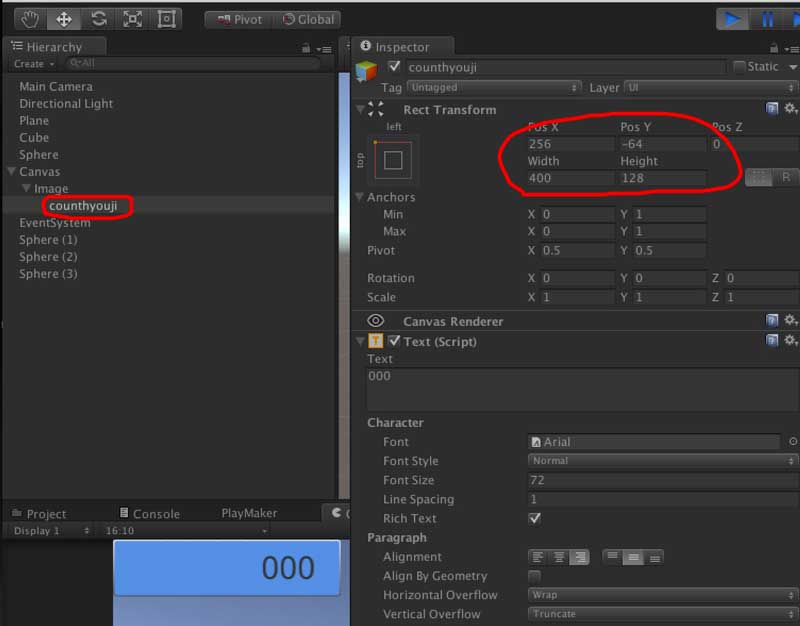The width and height of the screenshot is (800, 626).
Task: Open the Layer dropdown (UI)
Action: pos(711,87)
